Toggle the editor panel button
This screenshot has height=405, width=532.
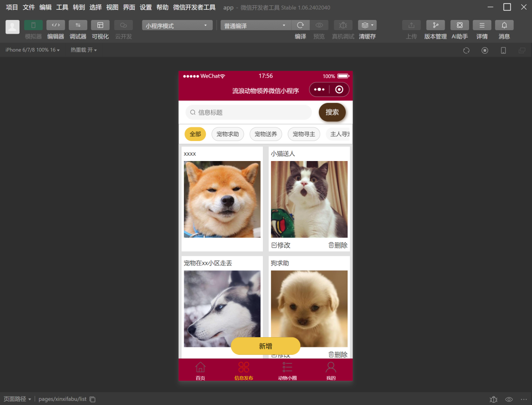[55, 25]
